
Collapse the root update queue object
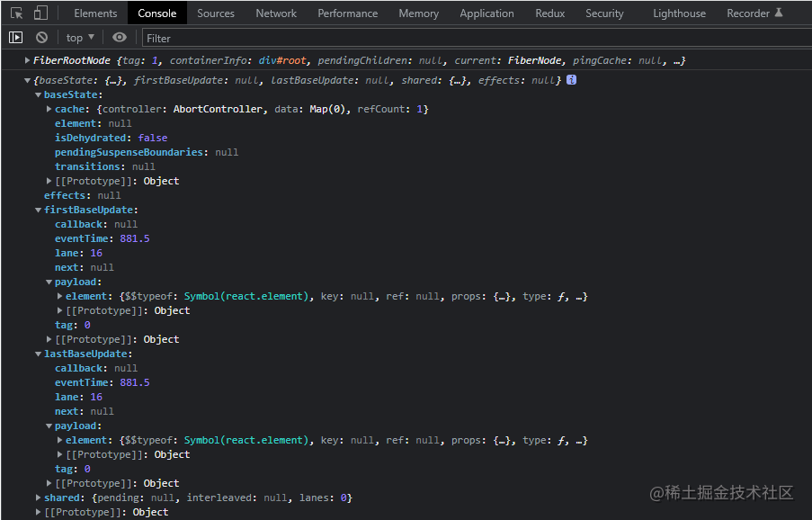tap(27, 80)
